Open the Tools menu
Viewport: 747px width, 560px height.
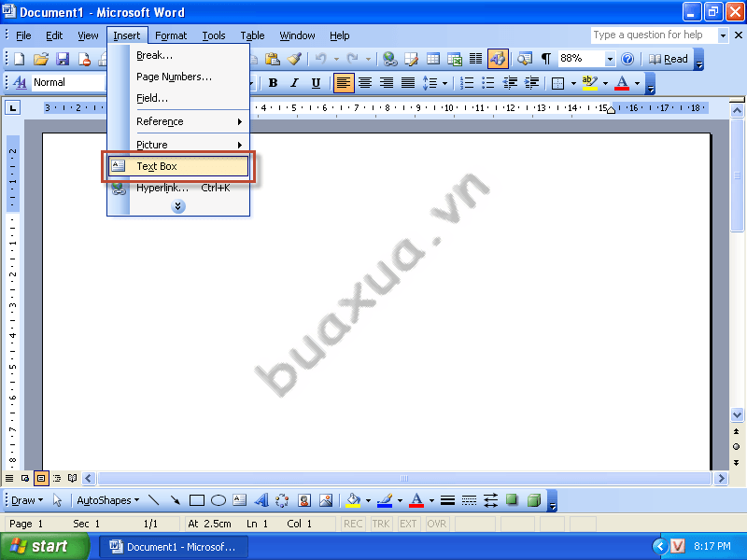click(214, 35)
